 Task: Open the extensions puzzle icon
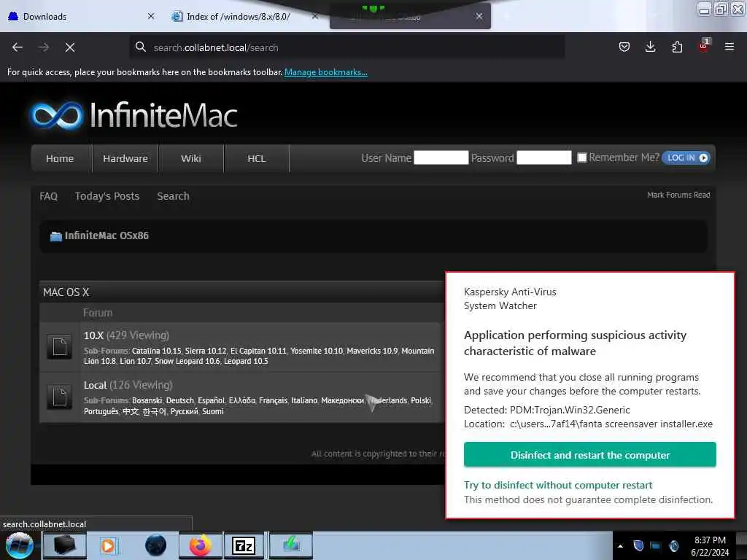pos(677,47)
